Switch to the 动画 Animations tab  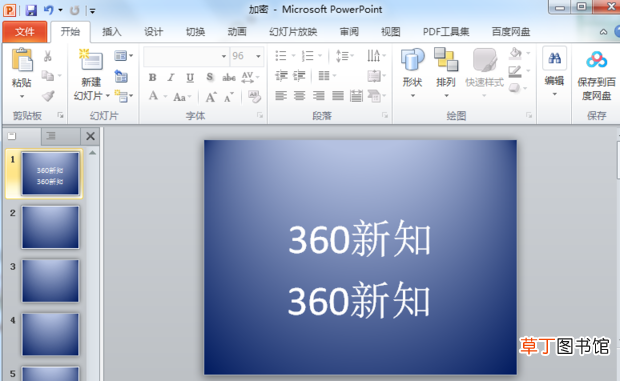tap(237, 32)
